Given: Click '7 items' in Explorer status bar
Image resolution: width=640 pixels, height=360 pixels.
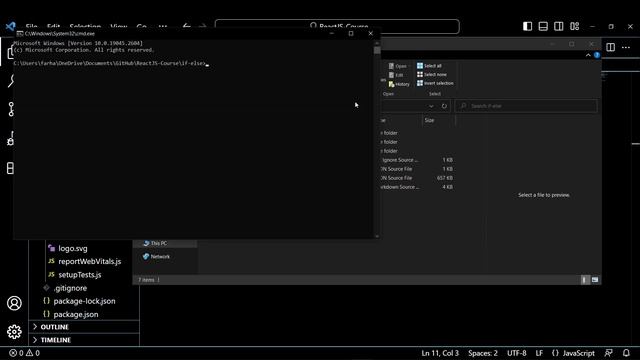Looking at the screenshot, I should click(146, 280).
